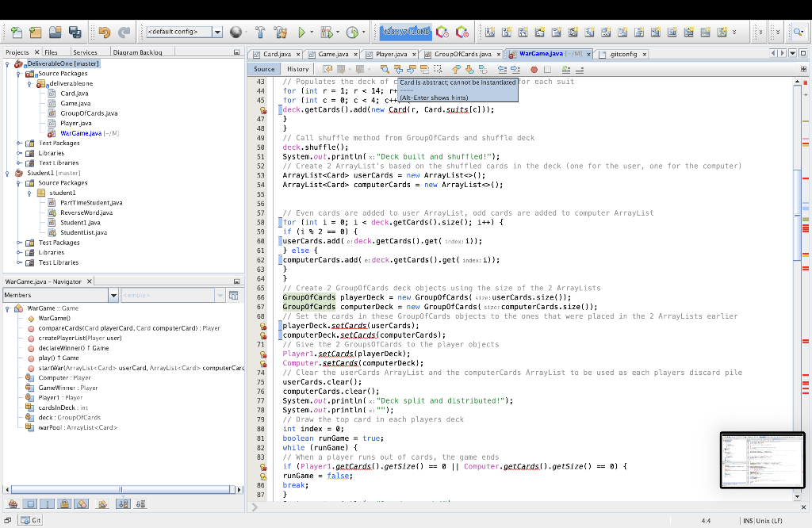Screen dimensions: 812x528
Task: Run the project with green play button
Action: pyautogui.click(x=301, y=33)
